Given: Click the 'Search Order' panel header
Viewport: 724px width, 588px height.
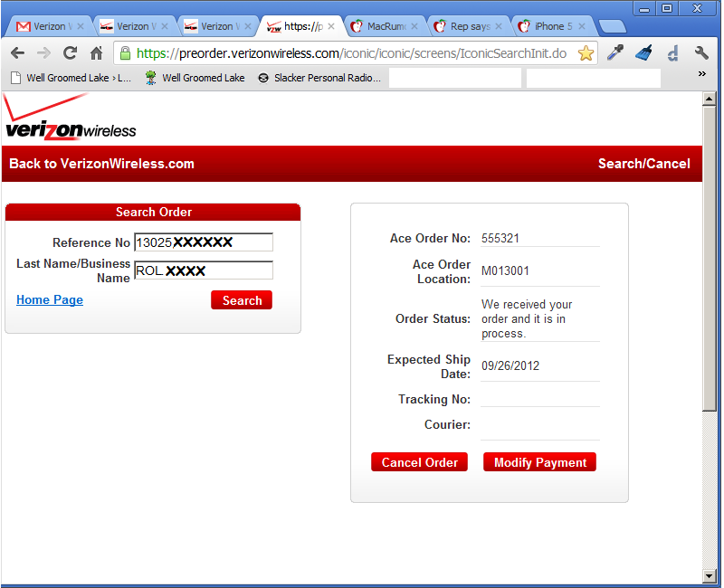Looking at the screenshot, I should 153,212.
